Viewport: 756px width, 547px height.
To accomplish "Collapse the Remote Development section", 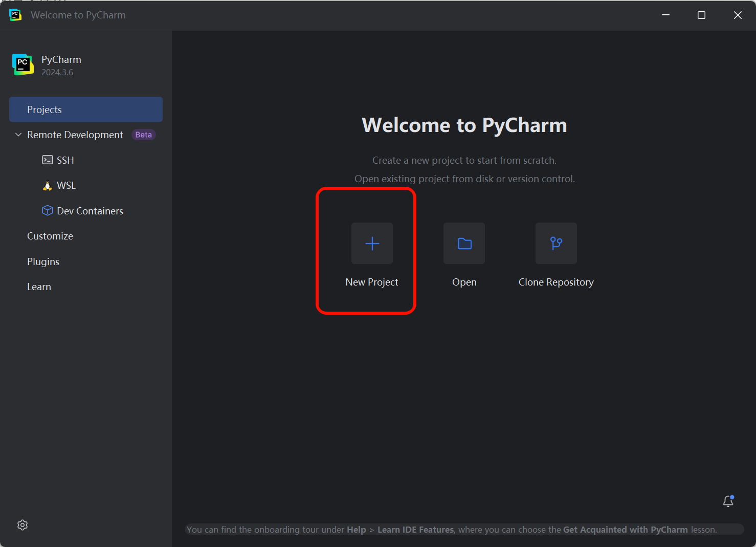I will point(18,135).
